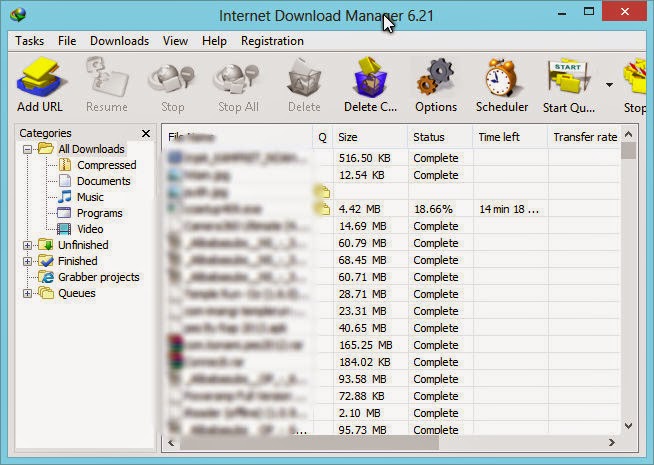Click the horizontal scroll right arrow
Screen dimensions: 654x465
[612, 442]
